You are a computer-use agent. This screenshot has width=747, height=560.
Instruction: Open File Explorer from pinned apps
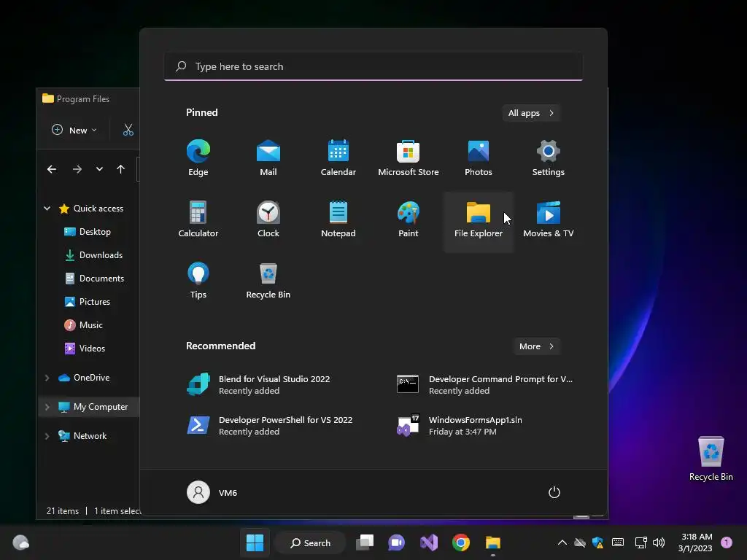coord(479,222)
